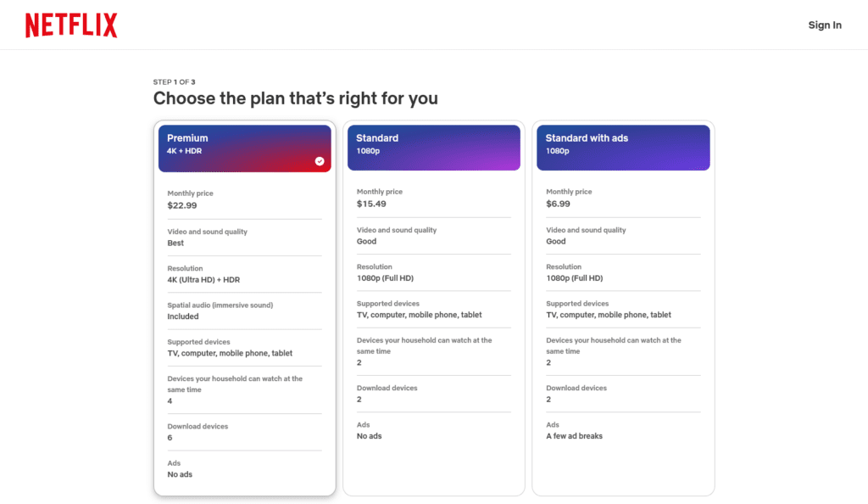
Task: Click the 'Choose the plan that's right for you' heading
Action: [x=296, y=98]
